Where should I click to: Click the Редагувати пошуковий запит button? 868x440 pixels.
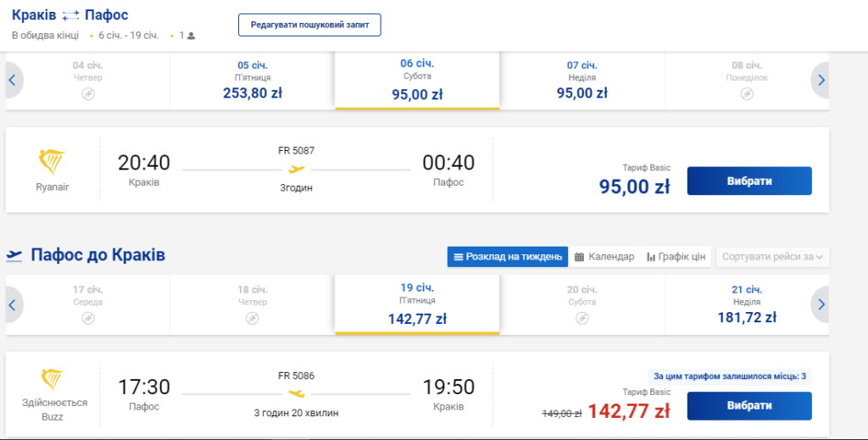click(x=309, y=25)
